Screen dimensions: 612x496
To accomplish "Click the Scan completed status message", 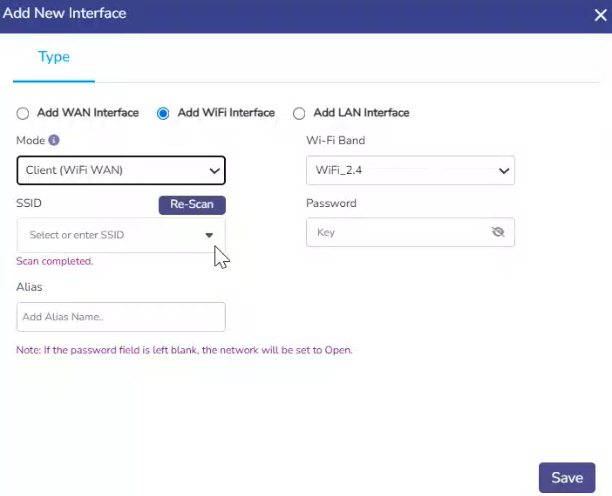I will coord(55,261).
